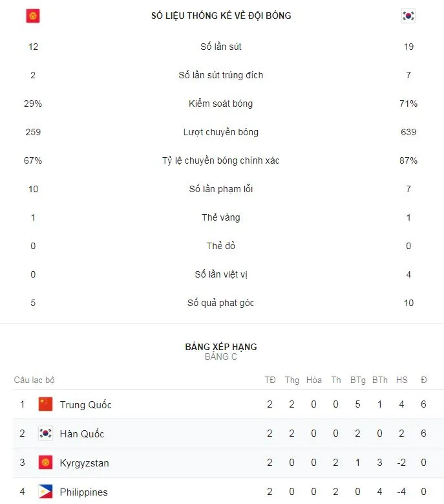Click the South Korea flag in stats header
The width and height of the screenshot is (444, 504).
(408, 16)
